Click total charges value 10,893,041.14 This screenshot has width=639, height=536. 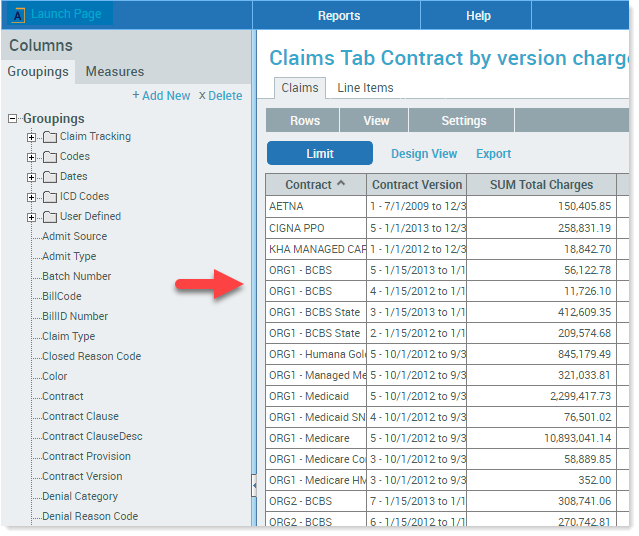[541, 438]
